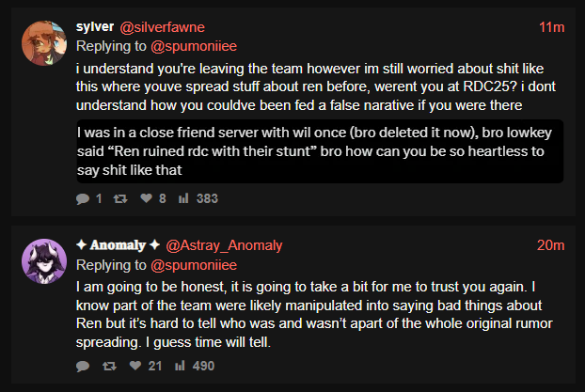Open the views stats icon showing 383
Screen dimensions: 585x392
(183, 198)
